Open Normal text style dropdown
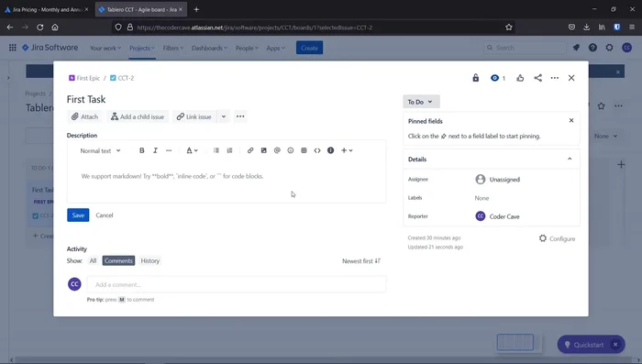The image size is (642, 364). click(x=100, y=150)
